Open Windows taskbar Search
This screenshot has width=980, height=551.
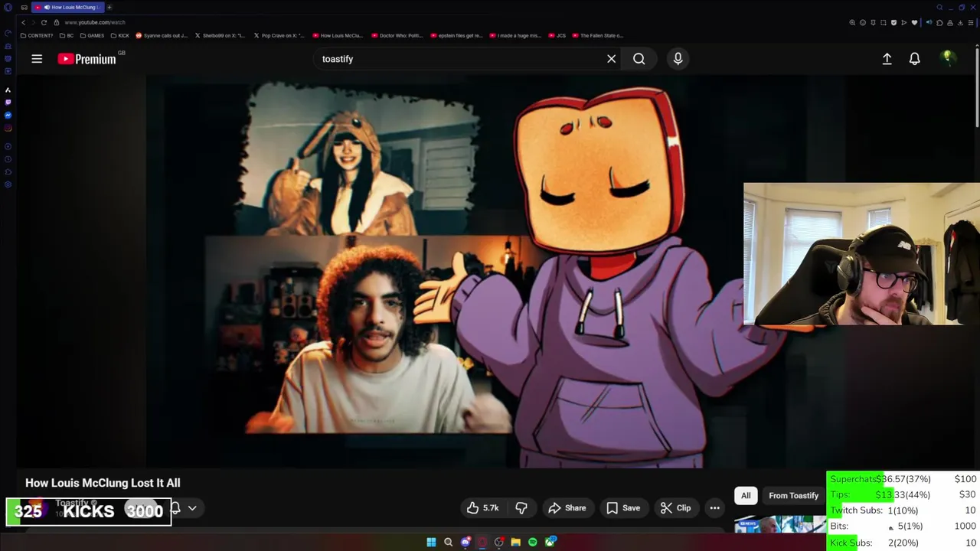tap(449, 542)
